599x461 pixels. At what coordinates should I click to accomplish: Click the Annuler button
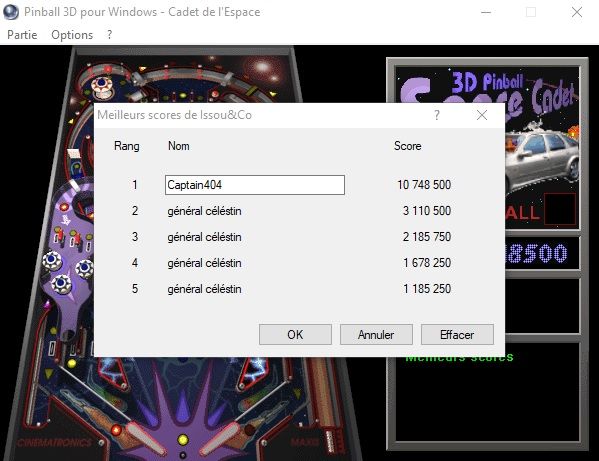(x=376, y=335)
